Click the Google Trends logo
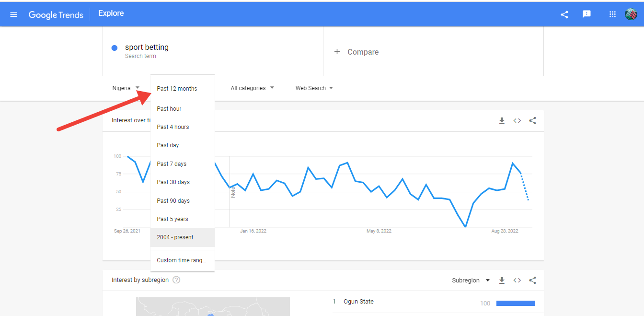 56,14
